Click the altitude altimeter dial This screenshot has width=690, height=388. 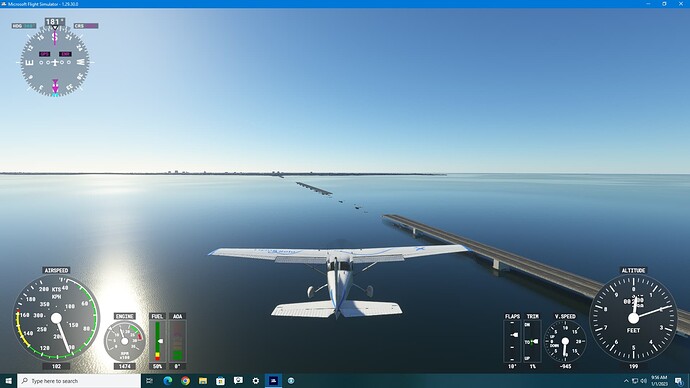(633, 318)
